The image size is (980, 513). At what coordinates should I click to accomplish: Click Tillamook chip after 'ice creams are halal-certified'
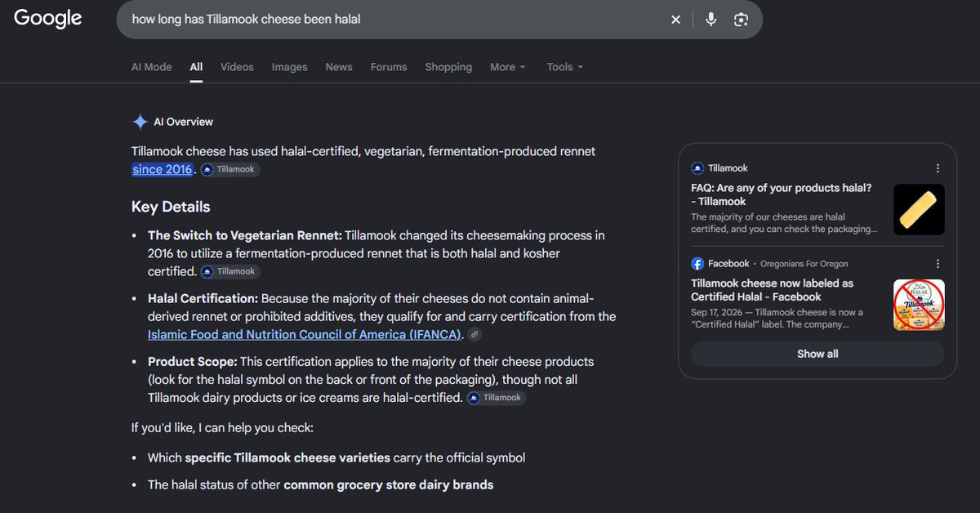point(497,398)
